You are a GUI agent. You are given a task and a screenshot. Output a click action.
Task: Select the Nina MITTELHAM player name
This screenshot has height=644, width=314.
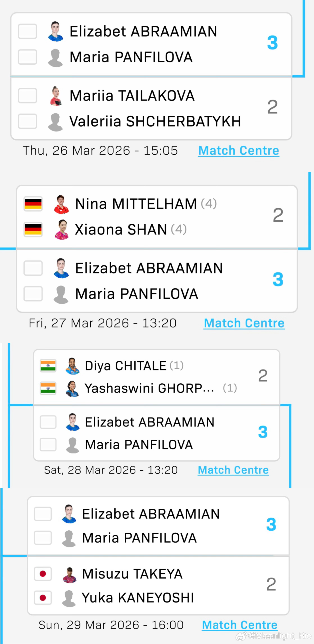[x=136, y=204]
